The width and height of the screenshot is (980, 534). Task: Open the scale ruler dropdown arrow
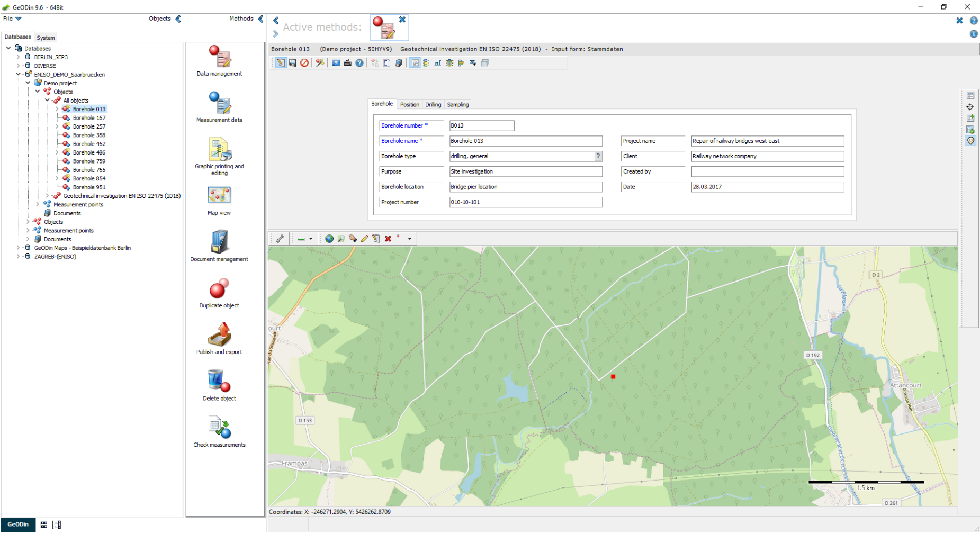click(x=311, y=239)
